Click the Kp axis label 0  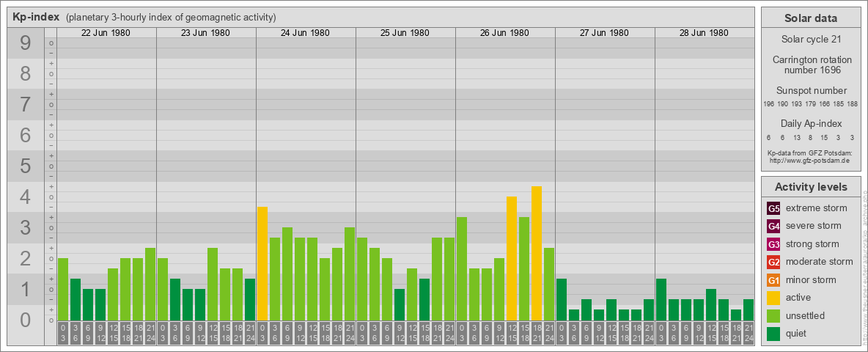25,320
